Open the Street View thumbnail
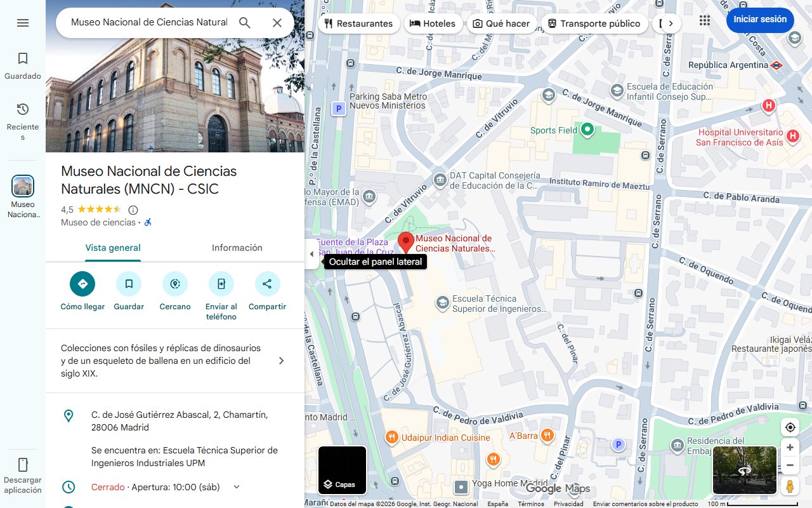The width and height of the screenshot is (812, 508). 745,471
